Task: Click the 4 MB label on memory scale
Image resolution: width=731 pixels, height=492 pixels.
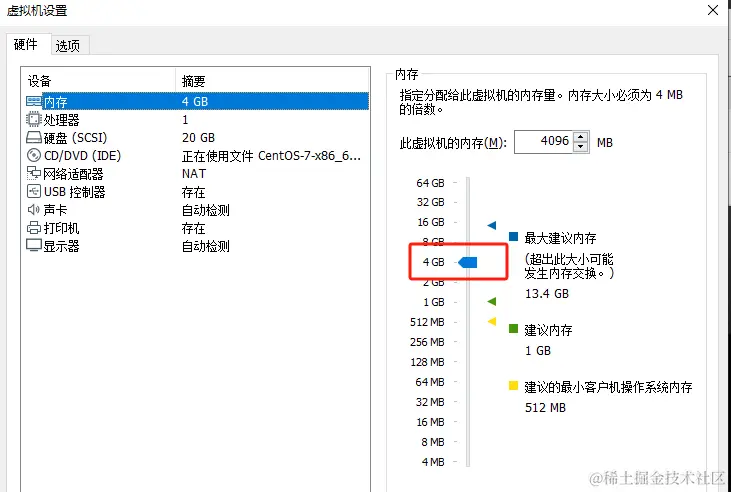Action: [433, 462]
